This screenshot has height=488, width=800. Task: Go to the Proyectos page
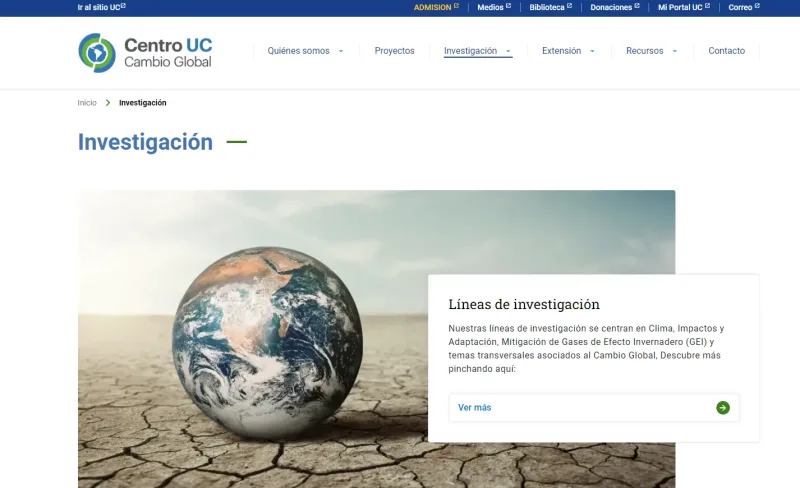tap(394, 51)
